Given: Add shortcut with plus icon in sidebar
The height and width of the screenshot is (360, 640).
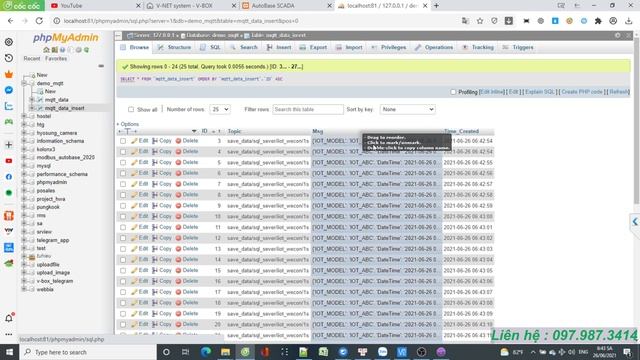Looking at the screenshot, I should (9, 144).
